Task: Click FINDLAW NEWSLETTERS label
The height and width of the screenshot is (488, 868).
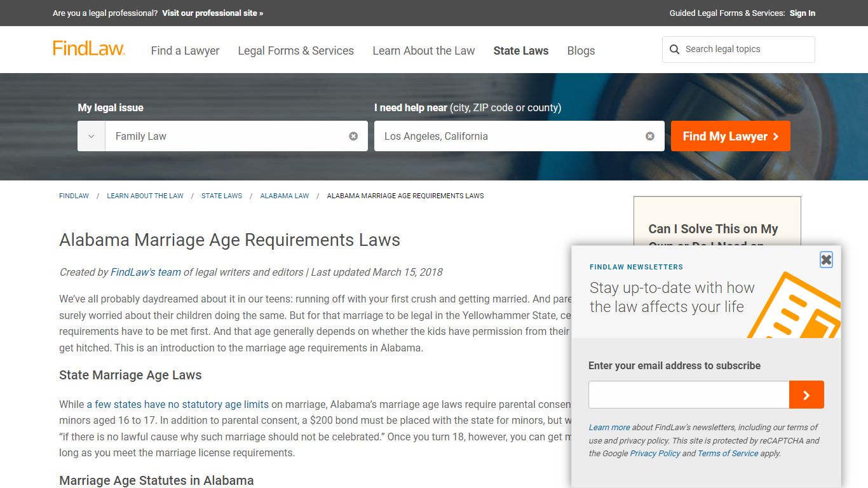Action: coord(636,267)
